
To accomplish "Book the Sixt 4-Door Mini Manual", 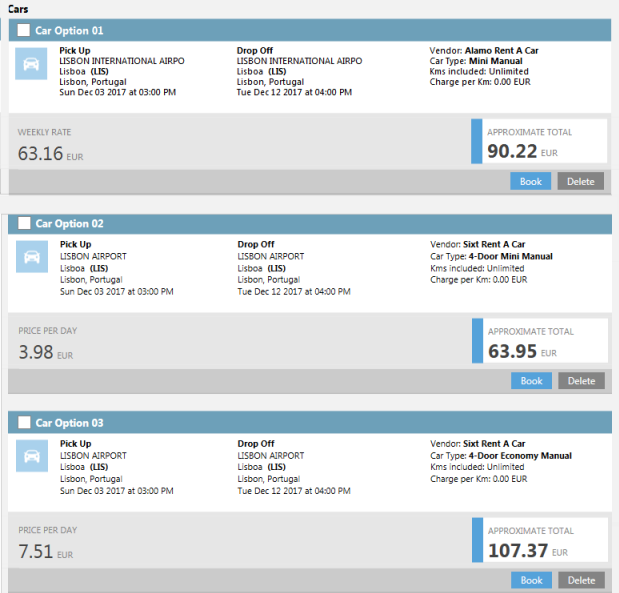I will 531,381.
